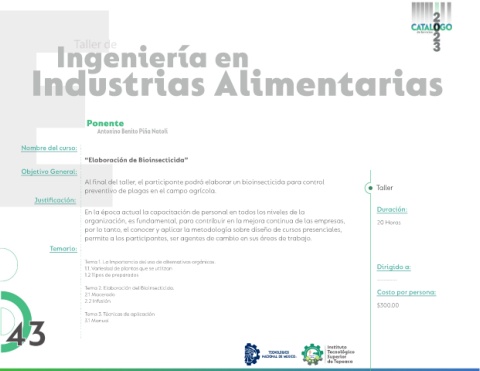
Task: Select the Objetivo General label
Action: [49, 172]
